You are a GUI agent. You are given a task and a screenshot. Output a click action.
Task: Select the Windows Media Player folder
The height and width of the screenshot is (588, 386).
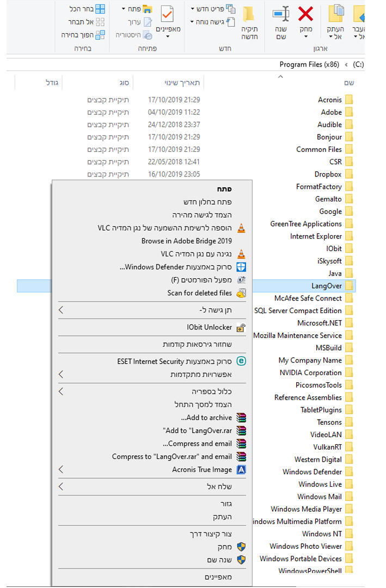tap(307, 509)
